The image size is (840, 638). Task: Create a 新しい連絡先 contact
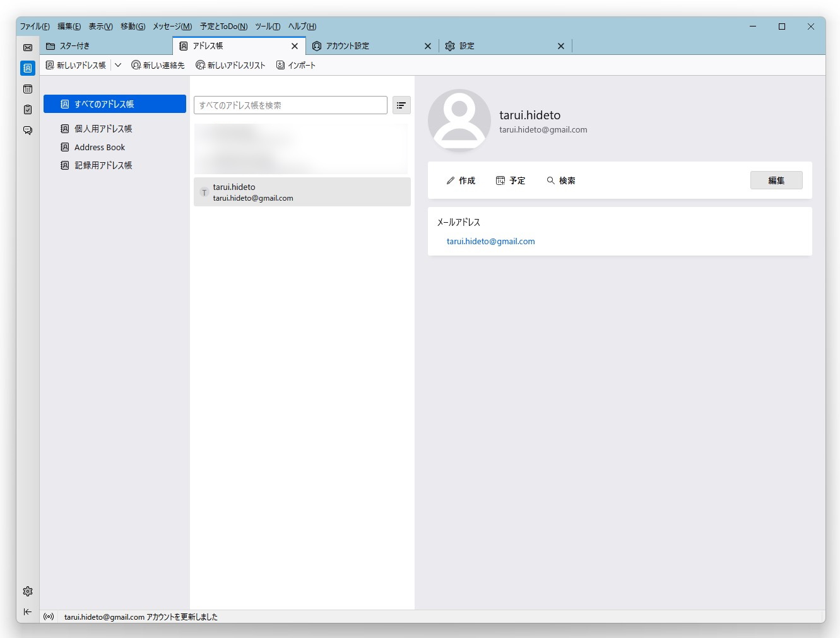(158, 65)
